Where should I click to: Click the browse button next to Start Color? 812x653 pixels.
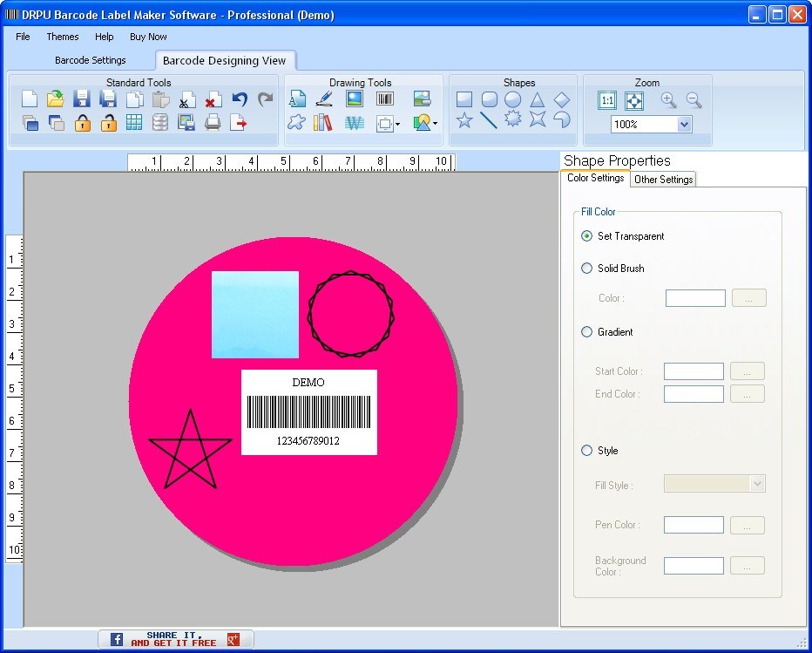tap(748, 371)
